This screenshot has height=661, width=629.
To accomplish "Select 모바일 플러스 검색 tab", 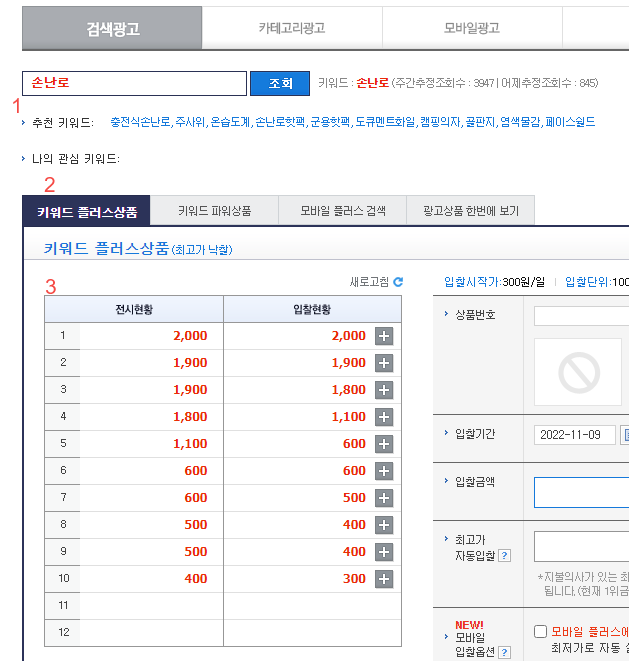I will tap(343, 211).
